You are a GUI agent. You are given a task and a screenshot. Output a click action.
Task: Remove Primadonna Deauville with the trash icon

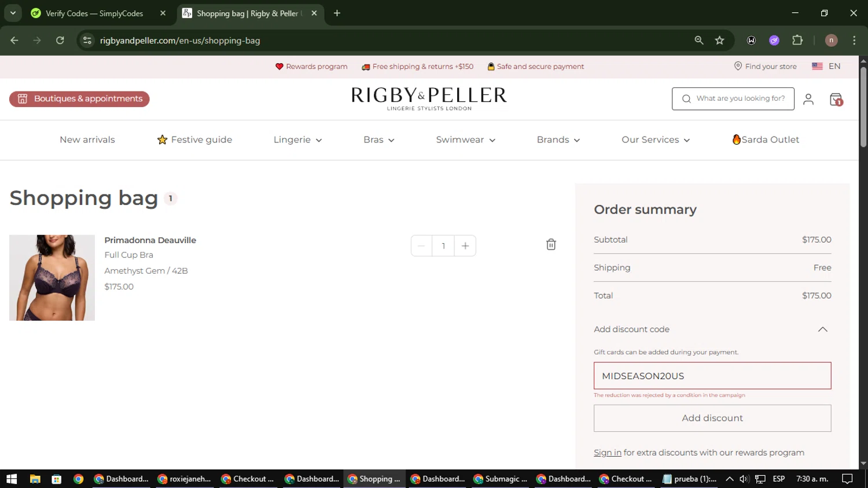551,245
